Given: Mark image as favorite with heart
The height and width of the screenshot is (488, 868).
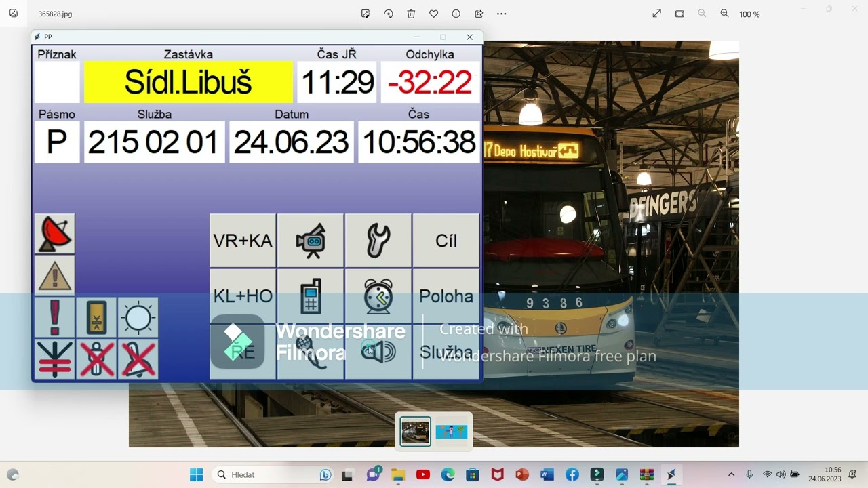Looking at the screenshot, I should coord(433,14).
